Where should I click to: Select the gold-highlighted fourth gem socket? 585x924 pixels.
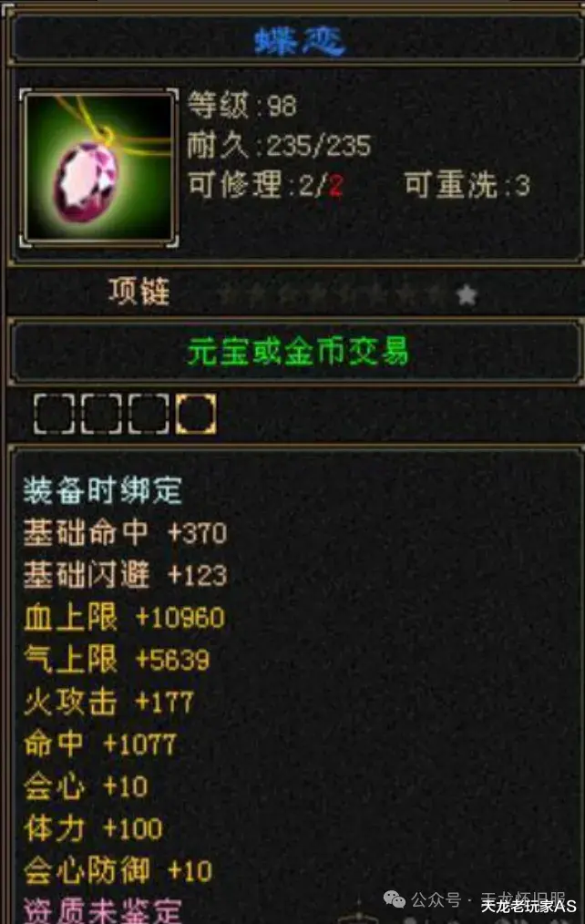pyautogui.click(x=196, y=414)
